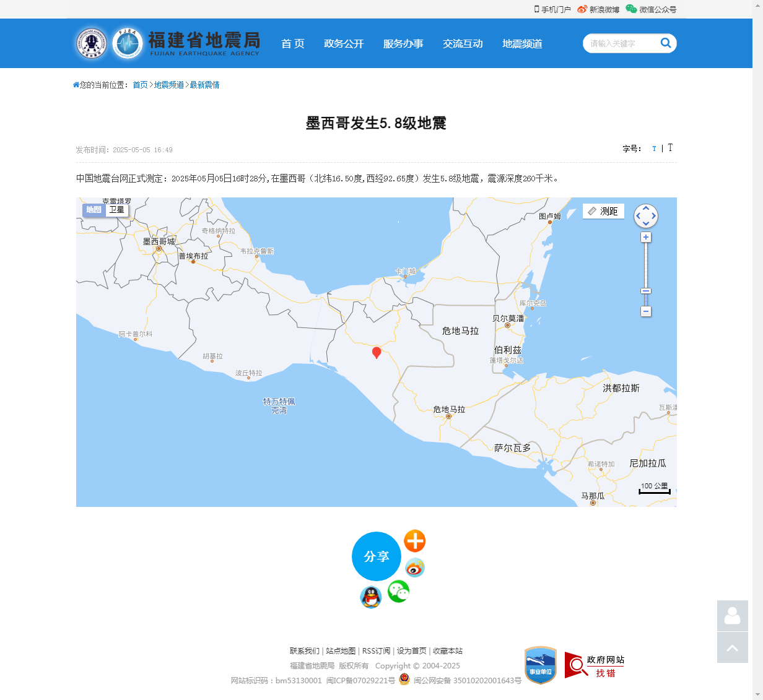This screenshot has width=763, height=700.
Task: Click the search magnifier icon
Action: [x=666, y=43]
